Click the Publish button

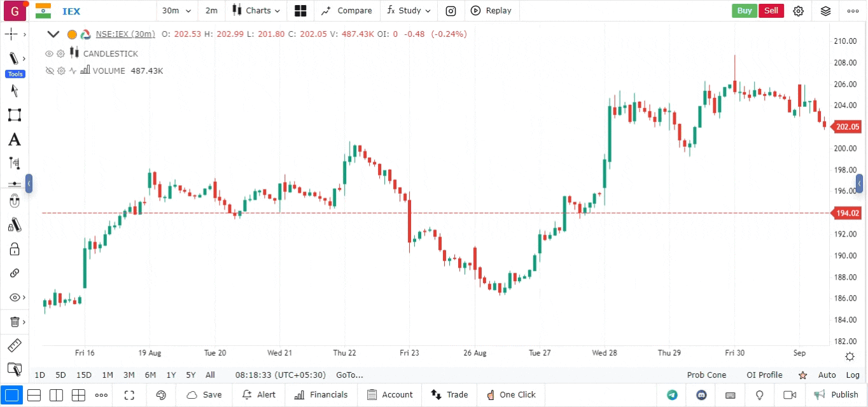tap(836, 395)
